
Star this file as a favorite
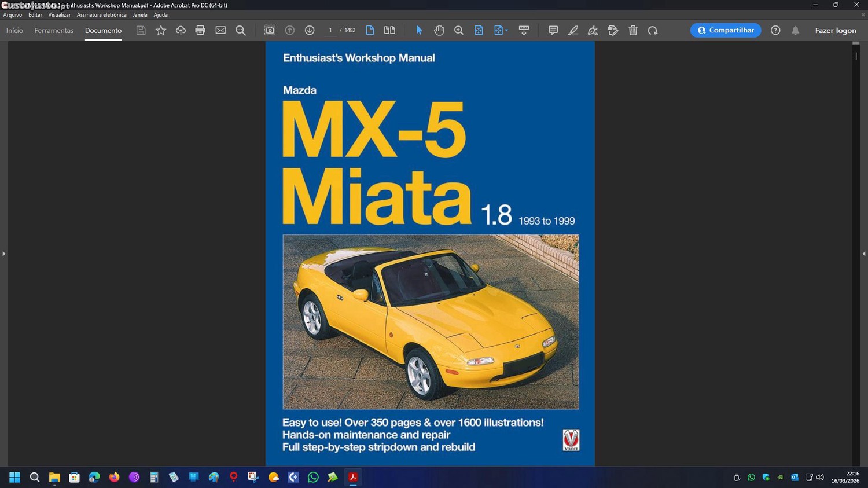161,30
